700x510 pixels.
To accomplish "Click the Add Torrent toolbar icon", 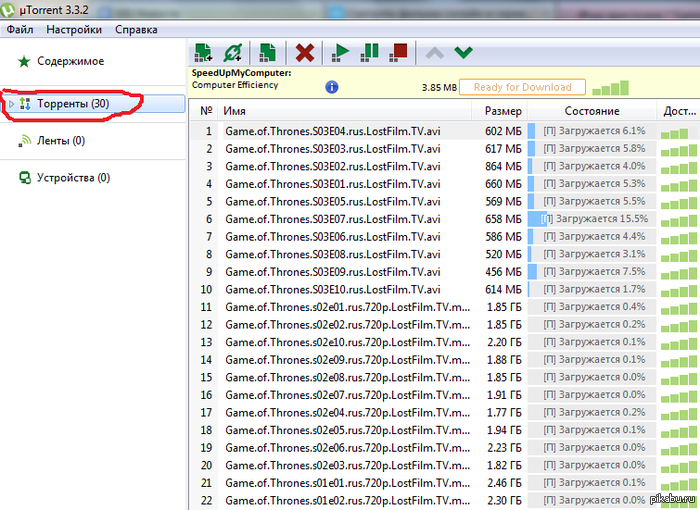I will (204, 52).
